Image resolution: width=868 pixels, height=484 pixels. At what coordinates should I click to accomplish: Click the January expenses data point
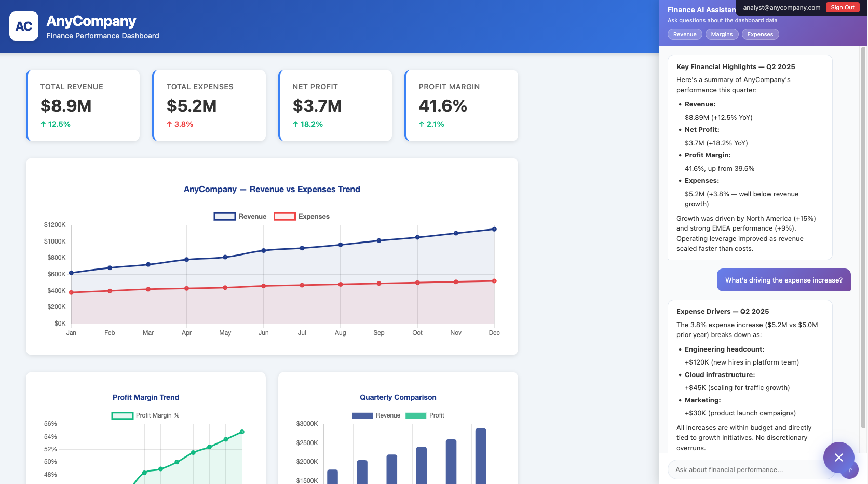[x=72, y=292]
